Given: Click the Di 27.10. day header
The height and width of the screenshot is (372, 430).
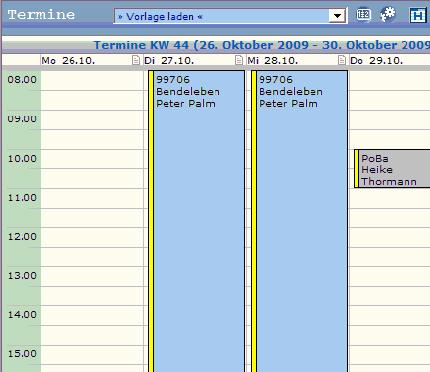Looking at the screenshot, I should click(x=169, y=61).
